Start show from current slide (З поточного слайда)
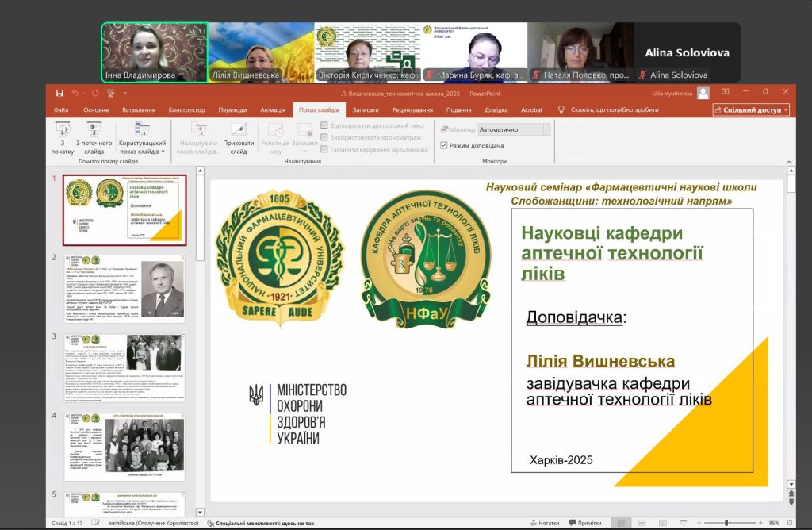This screenshot has height=530, width=812. (x=94, y=138)
